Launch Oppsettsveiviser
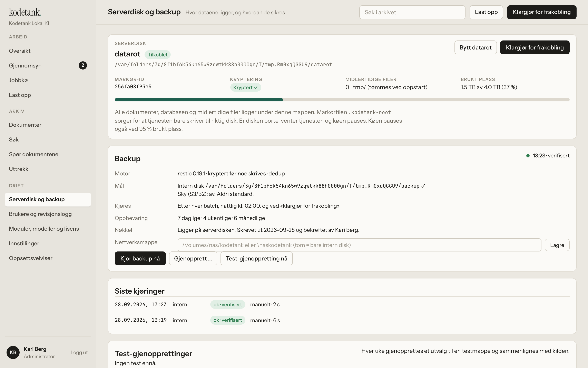588x368 pixels. (48, 258)
